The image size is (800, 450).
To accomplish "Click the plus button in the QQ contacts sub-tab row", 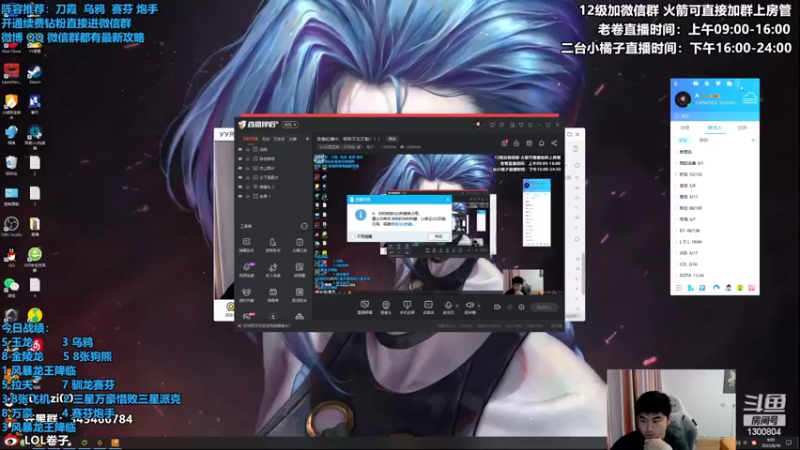I will (x=753, y=140).
